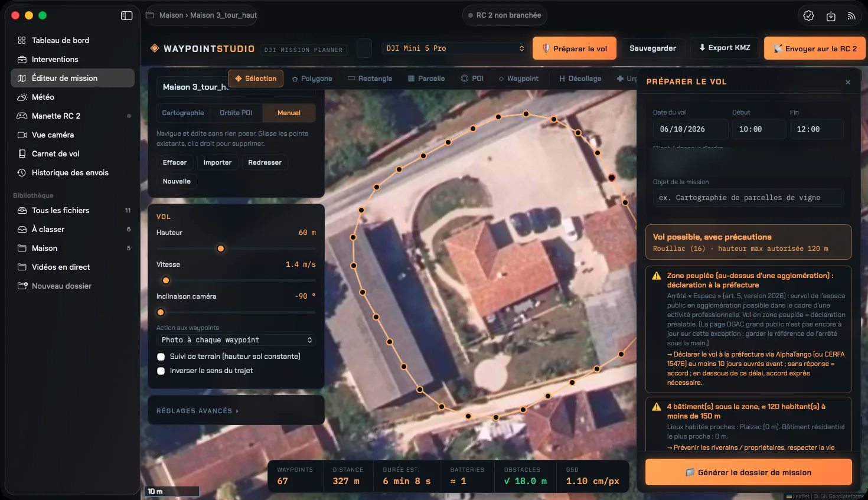Viewport: 868px width, 500px height.
Task: Click Envoyer sur la RC 2
Action: [814, 48]
